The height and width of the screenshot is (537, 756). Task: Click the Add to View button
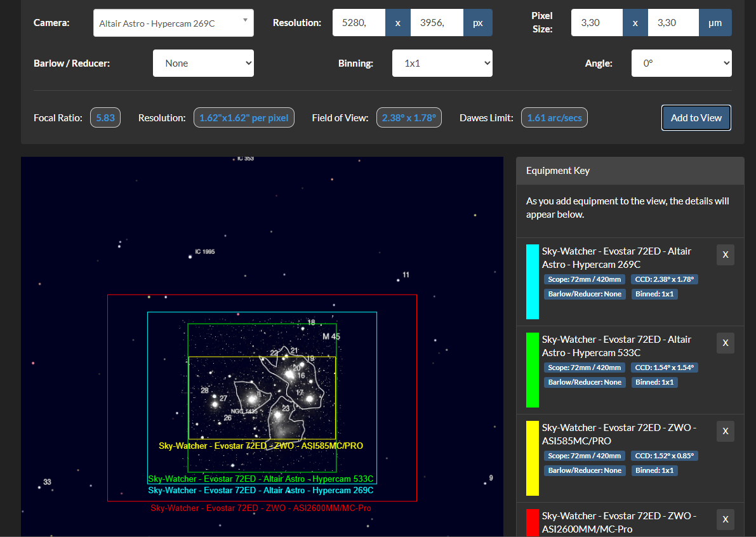click(x=696, y=117)
